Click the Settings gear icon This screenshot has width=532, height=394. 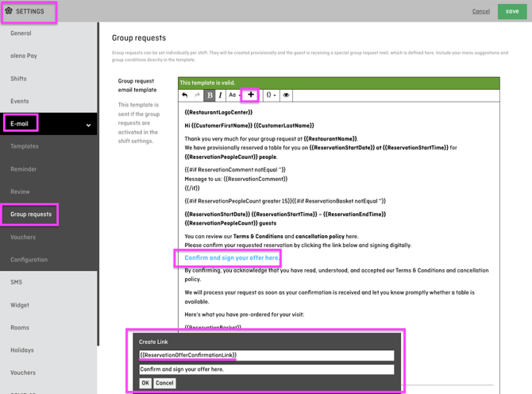point(9,11)
